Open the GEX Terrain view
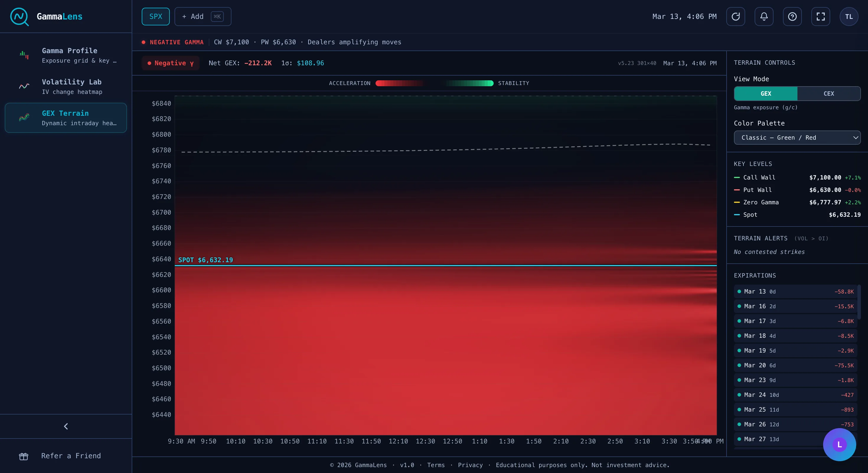 pos(65,118)
